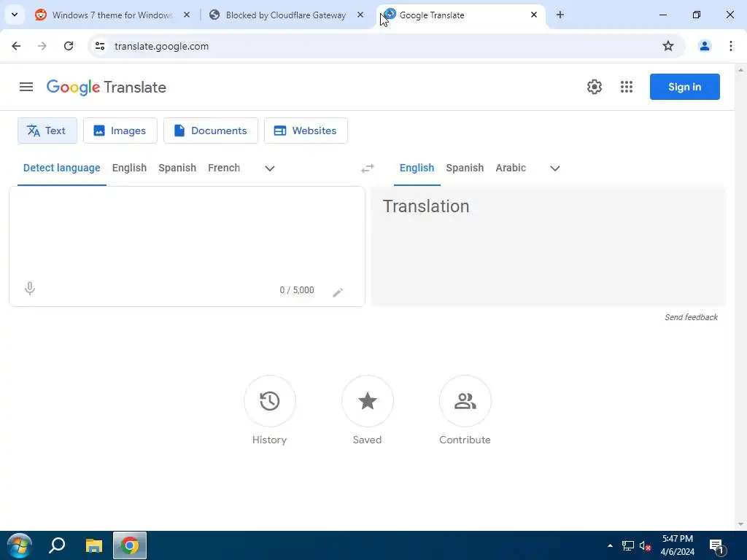The image size is (747, 560).
Task: Open the Send feedback link
Action: click(691, 317)
